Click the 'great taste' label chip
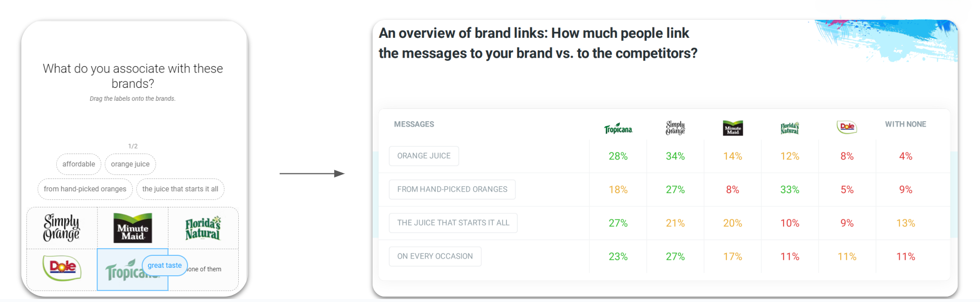This screenshot has height=302, width=980. pyautogui.click(x=165, y=265)
